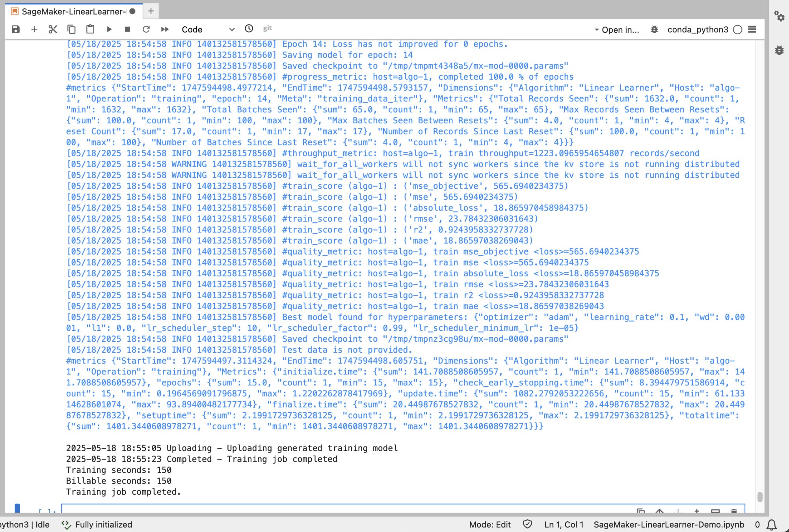Copy the selected cell from the toolbar
The height and width of the screenshot is (532, 789).
click(x=71, y=30)
